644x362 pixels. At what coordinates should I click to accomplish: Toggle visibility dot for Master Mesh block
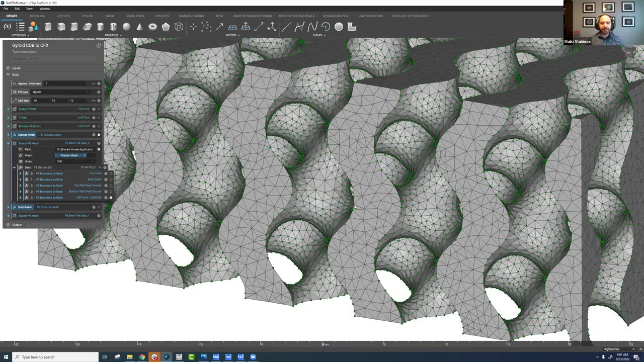[99, 135]
